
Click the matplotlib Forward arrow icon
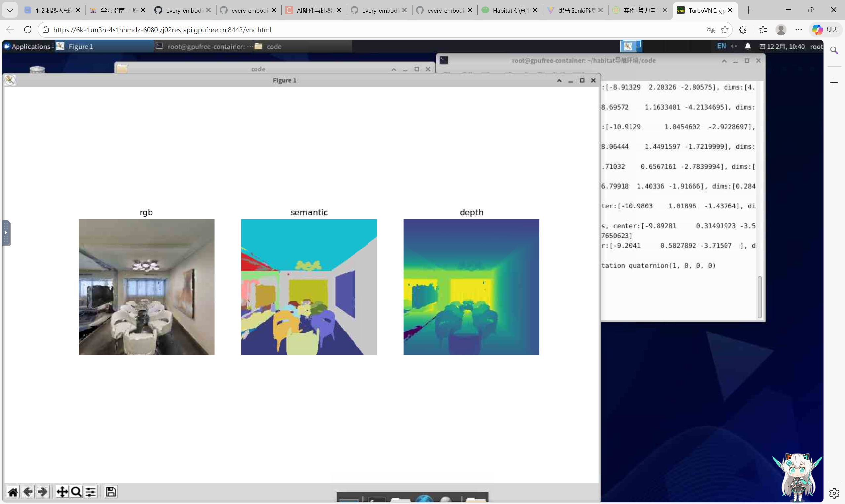[43, 492]
